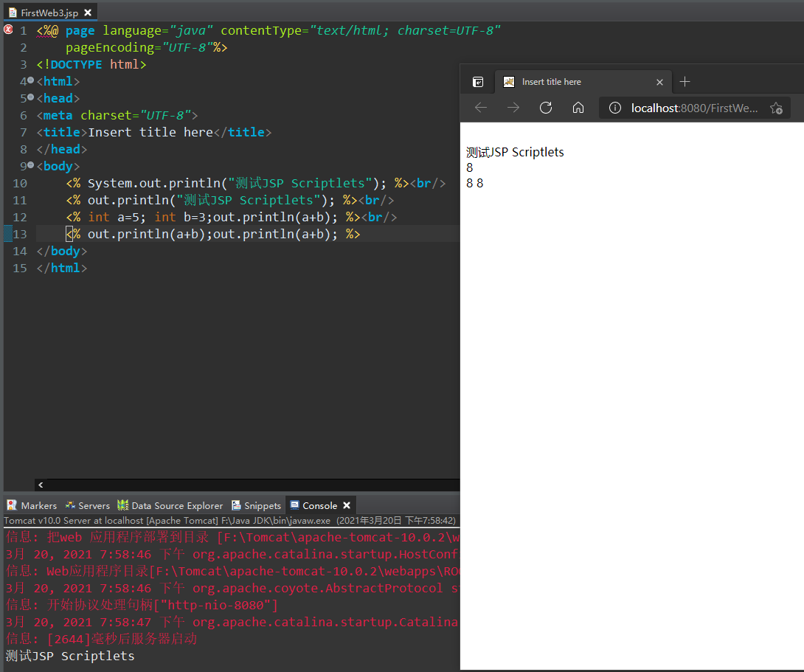Click the site information icon in address bar

point(614,108)
